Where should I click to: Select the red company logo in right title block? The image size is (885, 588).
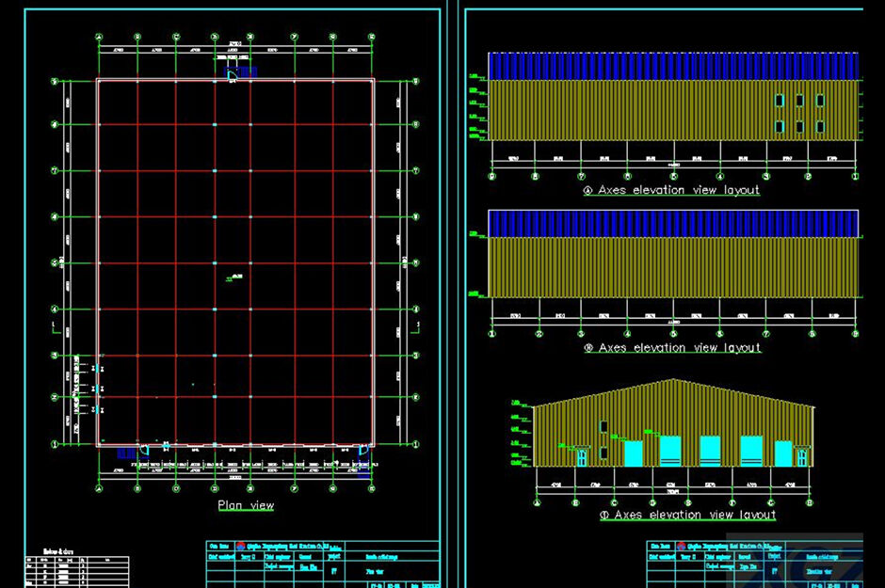[x=681, y=547]
